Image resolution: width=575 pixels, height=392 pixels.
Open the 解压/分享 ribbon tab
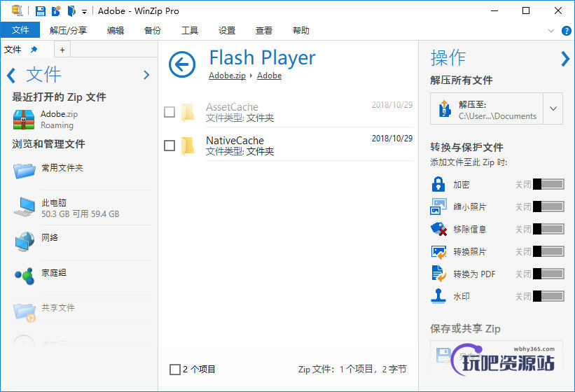pyautogui.click(x=69, y=30)
